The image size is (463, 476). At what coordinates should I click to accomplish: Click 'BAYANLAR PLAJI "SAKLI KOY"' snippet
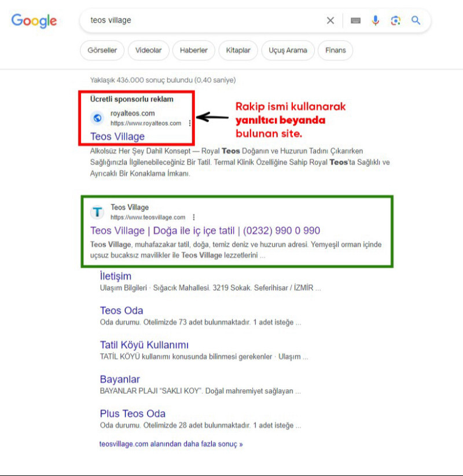[200, 391]
